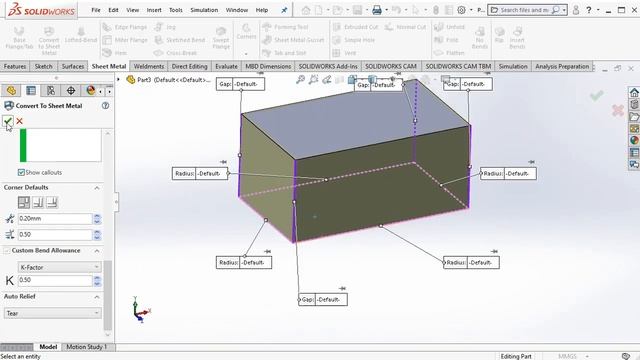Image resolution: width=640 pixels, height=360 pixels.
Task: Click Zoom to Area in heads-up toolbar
Action: click(x=313, y=80)
